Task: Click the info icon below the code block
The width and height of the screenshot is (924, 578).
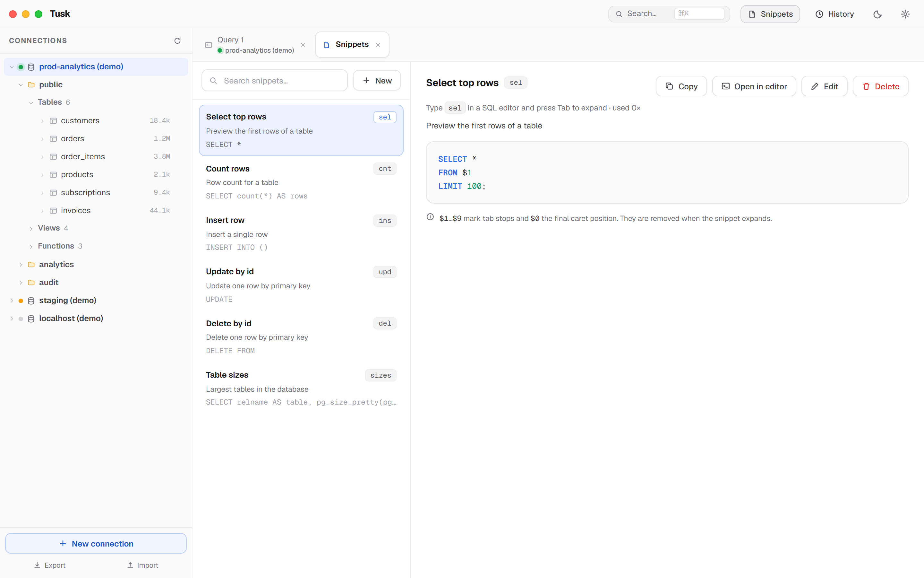Action: pyautogui.click(x=430, y=217)
